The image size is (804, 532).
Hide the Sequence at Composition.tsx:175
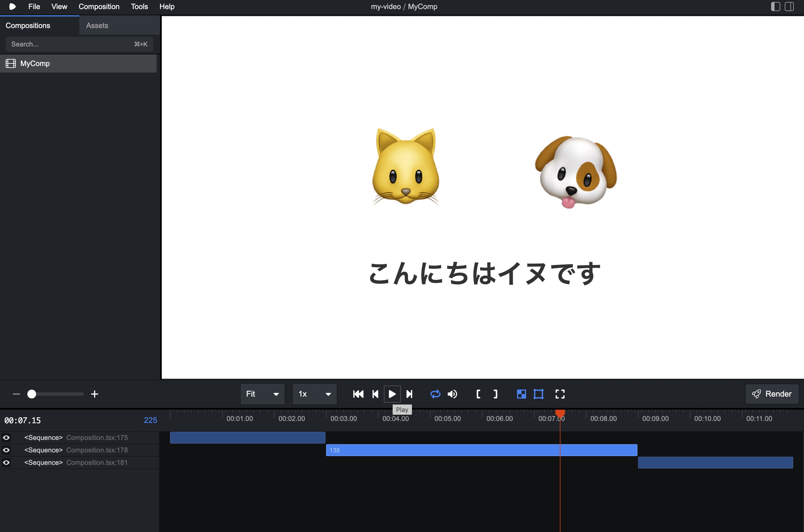pos(6,438)
